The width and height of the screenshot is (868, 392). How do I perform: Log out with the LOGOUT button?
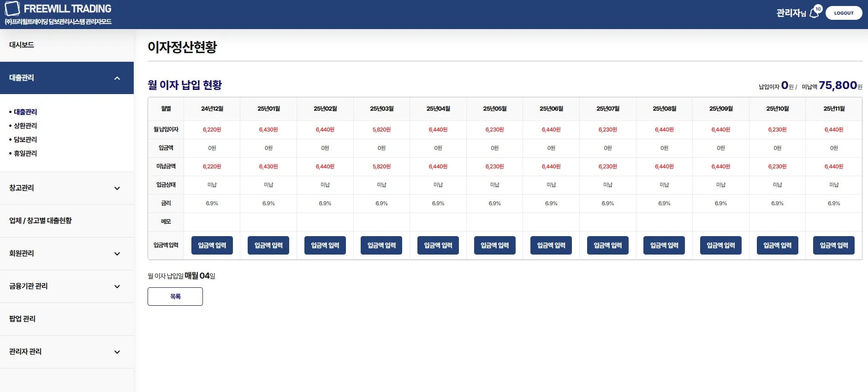(x=844, y=13)
